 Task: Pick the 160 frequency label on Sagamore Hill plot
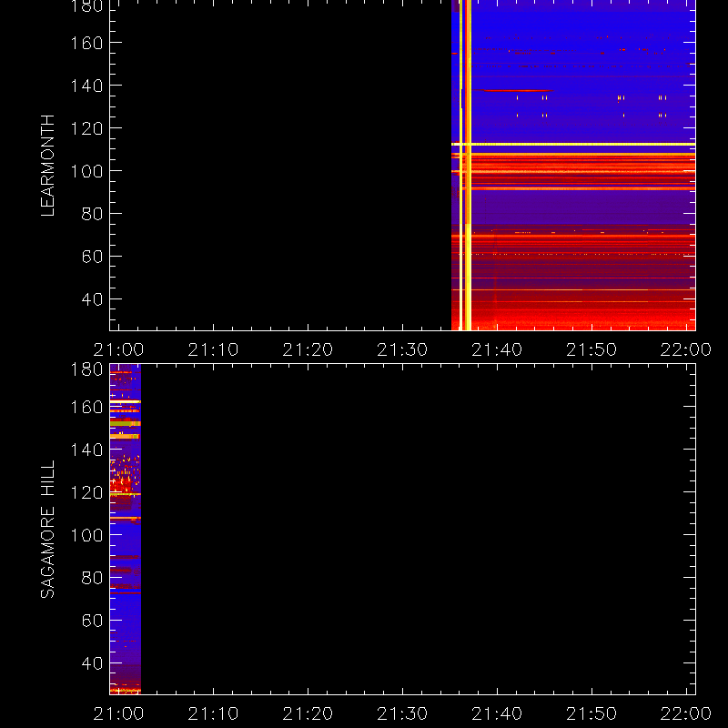(x=86, y=407)
